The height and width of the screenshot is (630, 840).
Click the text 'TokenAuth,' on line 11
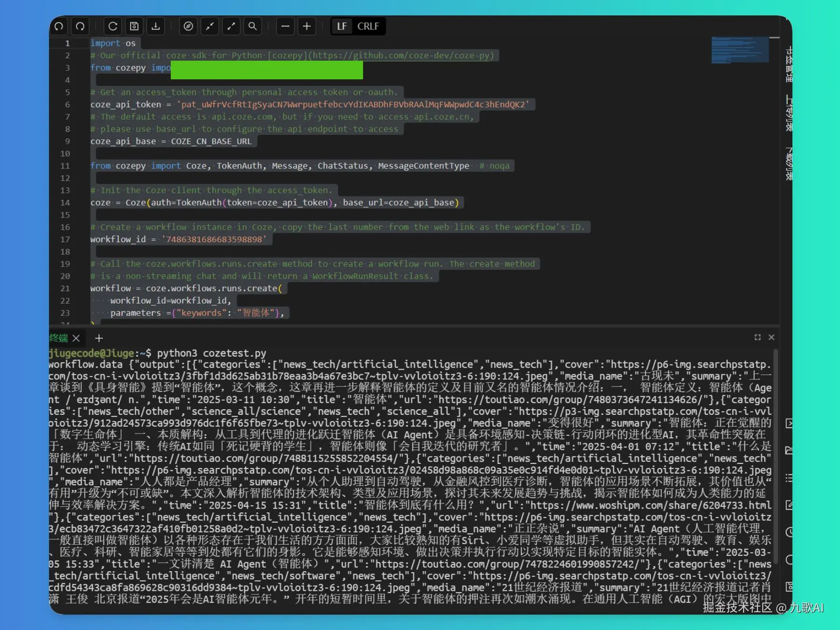tap(242, 166)
